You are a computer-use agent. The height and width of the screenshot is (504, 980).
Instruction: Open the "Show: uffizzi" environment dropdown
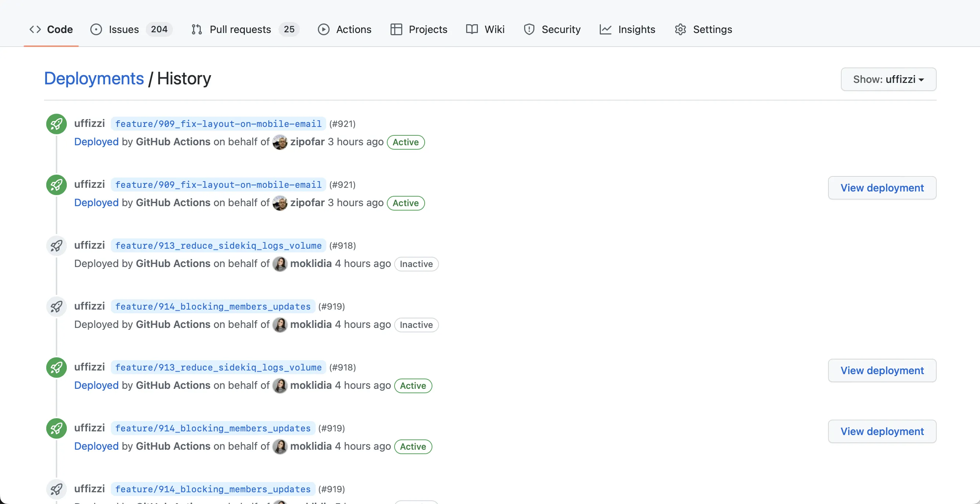pos(888,80)
